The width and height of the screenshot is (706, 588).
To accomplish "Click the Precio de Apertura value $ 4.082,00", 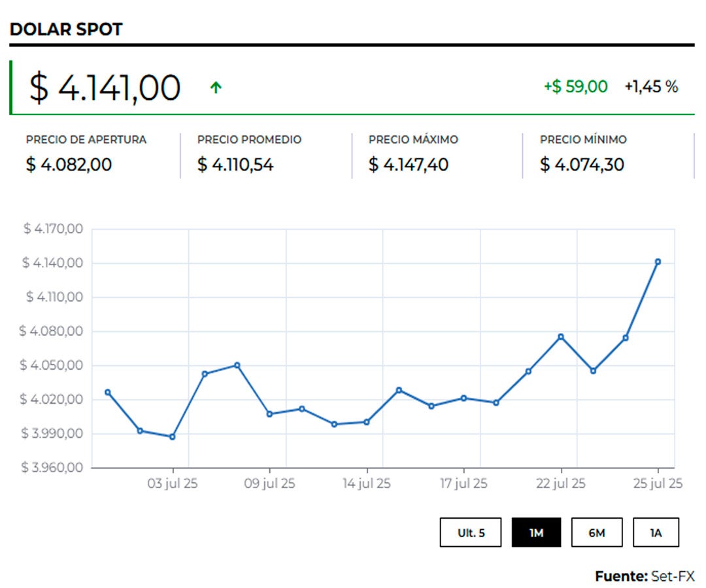I will [x=69, y=165].
